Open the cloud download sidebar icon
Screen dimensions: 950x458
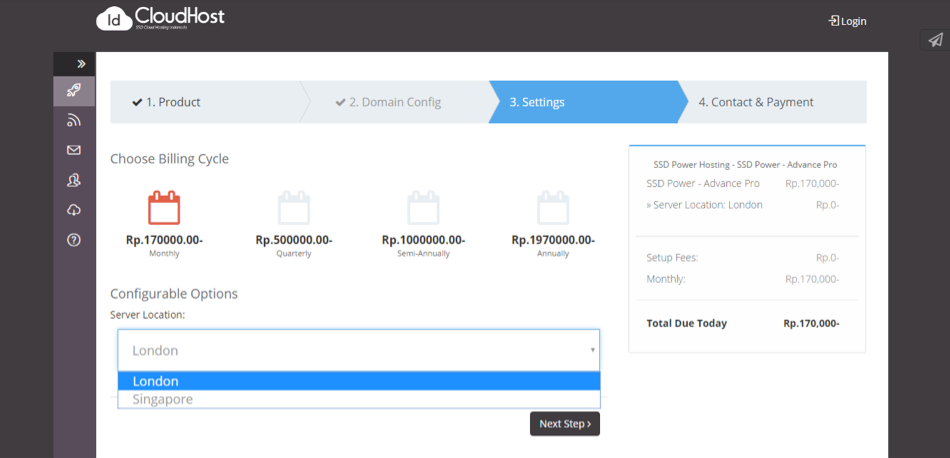[x=74, y=210]
